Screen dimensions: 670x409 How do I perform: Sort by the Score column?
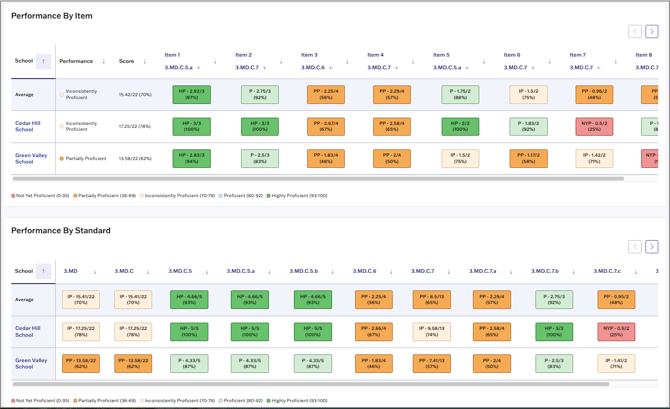coord(144,62)
